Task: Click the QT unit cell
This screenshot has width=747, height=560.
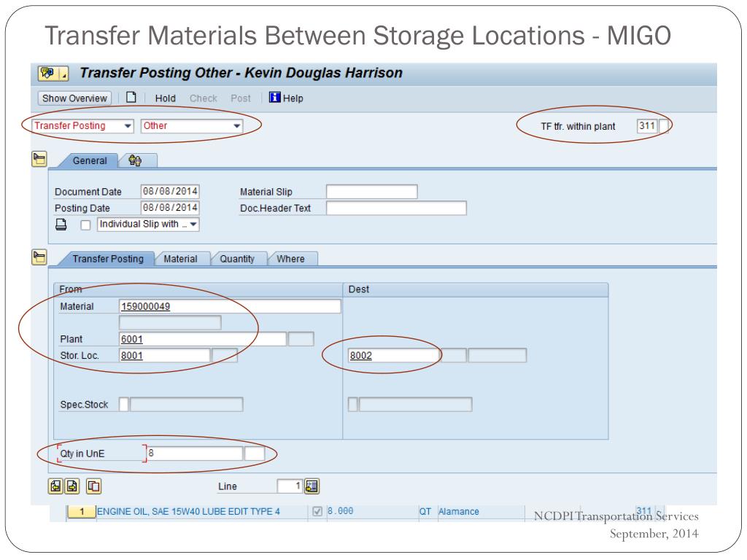Action: (425, 511)
